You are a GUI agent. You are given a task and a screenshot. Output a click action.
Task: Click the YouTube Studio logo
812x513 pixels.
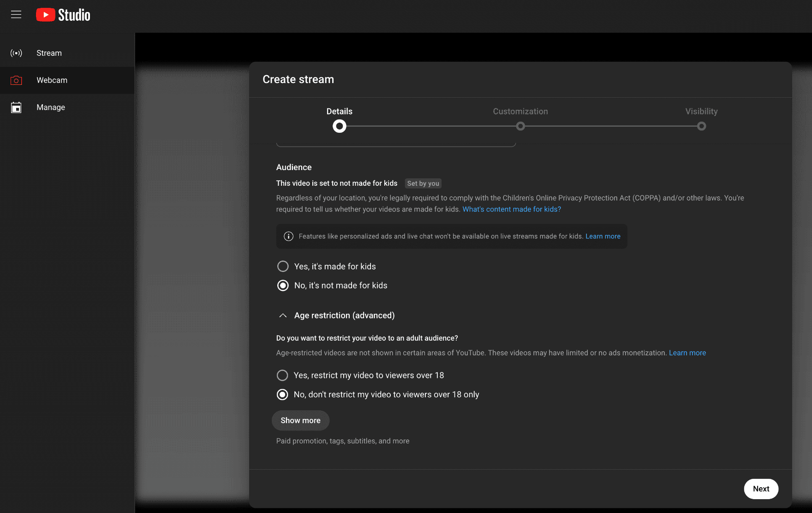click(x=63, y=14)
